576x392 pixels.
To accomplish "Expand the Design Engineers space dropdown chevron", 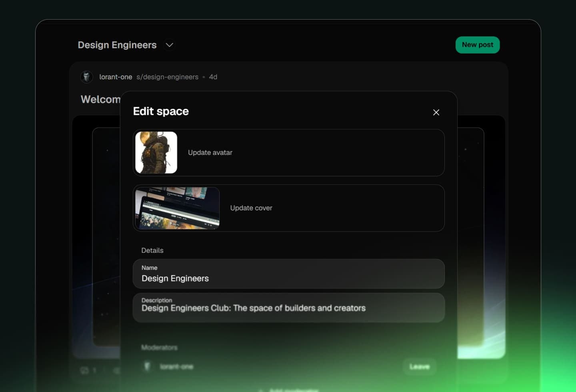I will tap(169, 45).
